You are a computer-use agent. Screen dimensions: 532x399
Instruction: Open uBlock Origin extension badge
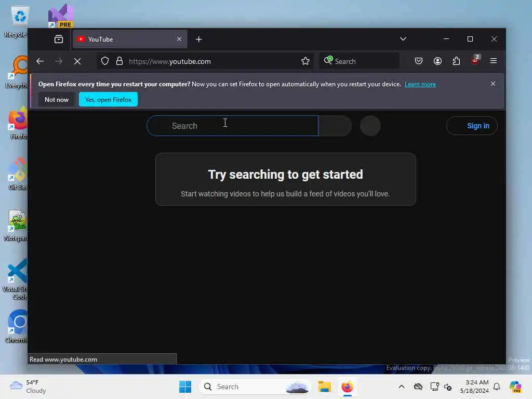click(475, 60)
